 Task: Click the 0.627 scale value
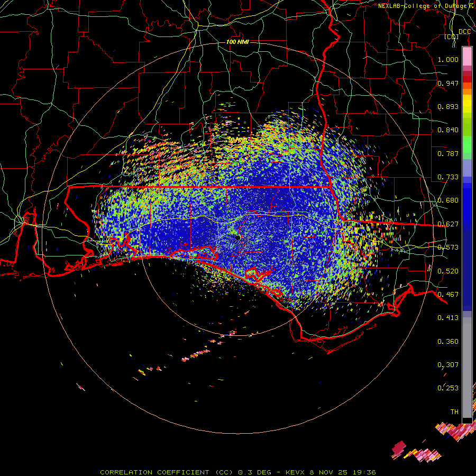tap(448, 224)
